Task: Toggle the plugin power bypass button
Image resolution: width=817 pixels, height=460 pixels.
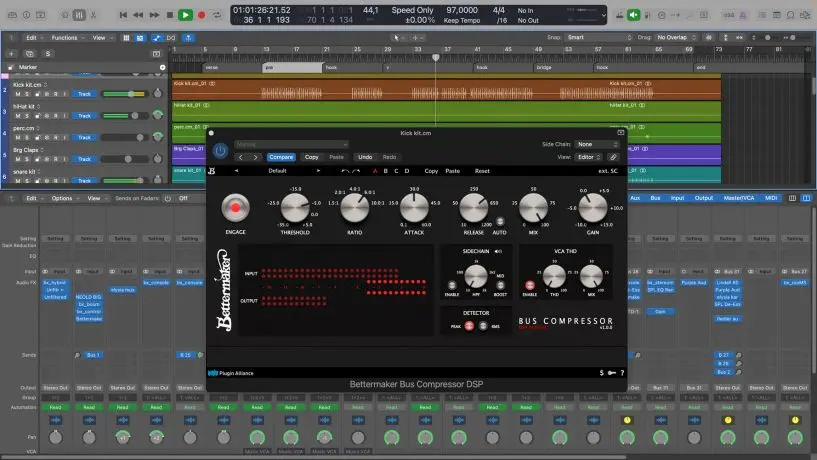Action: coord(220,151)
